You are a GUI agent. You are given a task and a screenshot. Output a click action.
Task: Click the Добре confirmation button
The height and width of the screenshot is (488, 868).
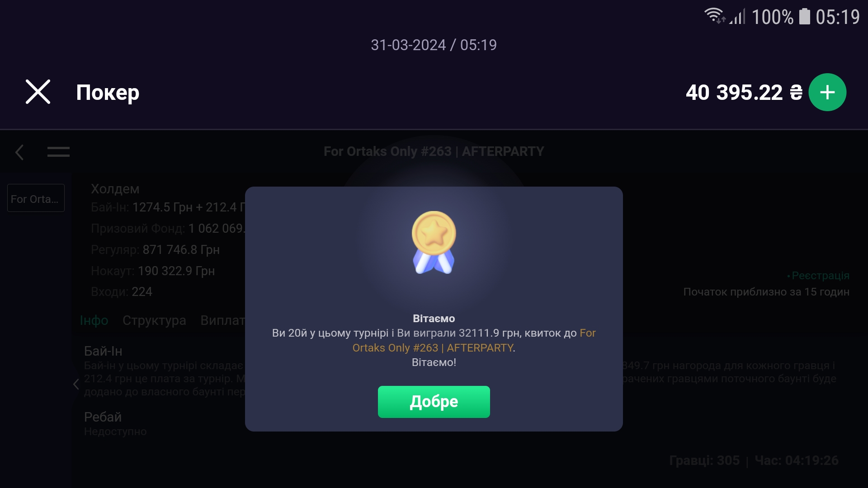(x=434, y=402)
